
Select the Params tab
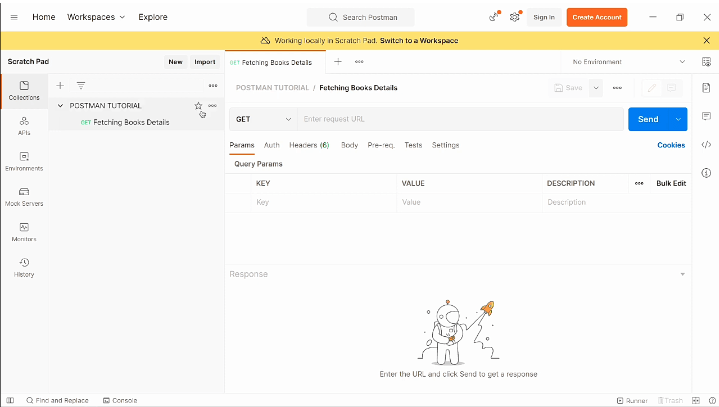coord(242,145)
